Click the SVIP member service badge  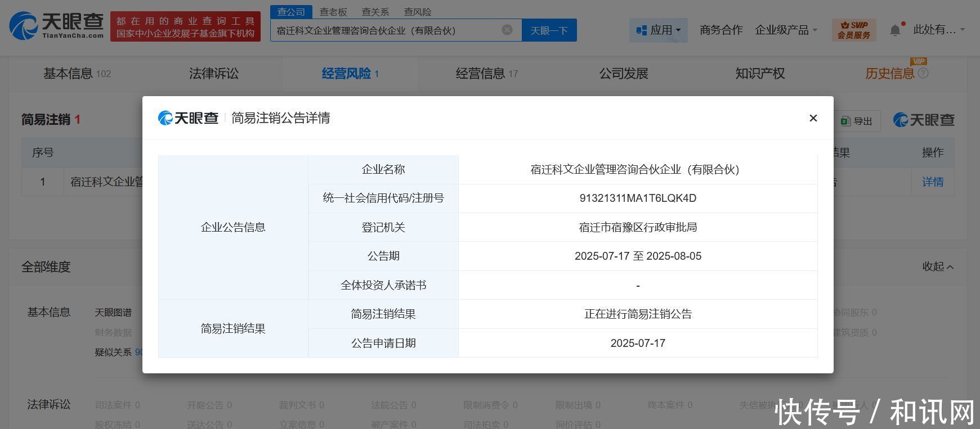tap(853, 30)
